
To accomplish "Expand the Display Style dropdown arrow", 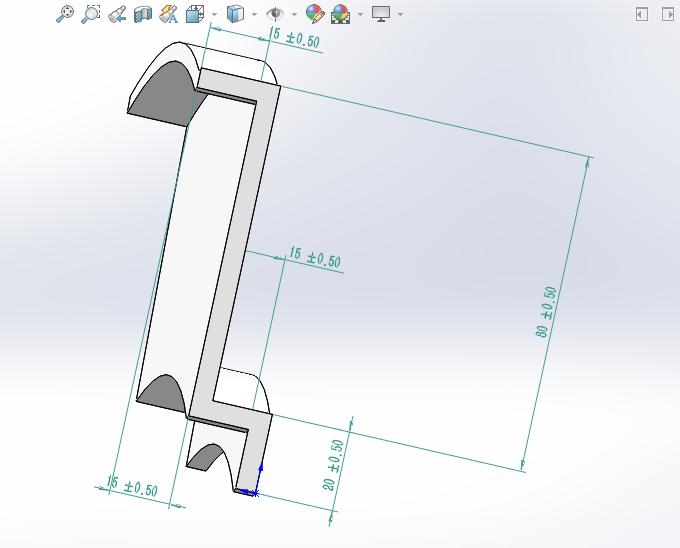I will coord(254,14).
